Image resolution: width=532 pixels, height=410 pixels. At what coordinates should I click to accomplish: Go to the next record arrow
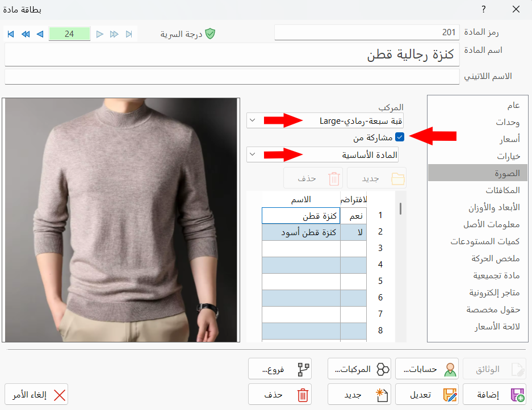(99, 34)
